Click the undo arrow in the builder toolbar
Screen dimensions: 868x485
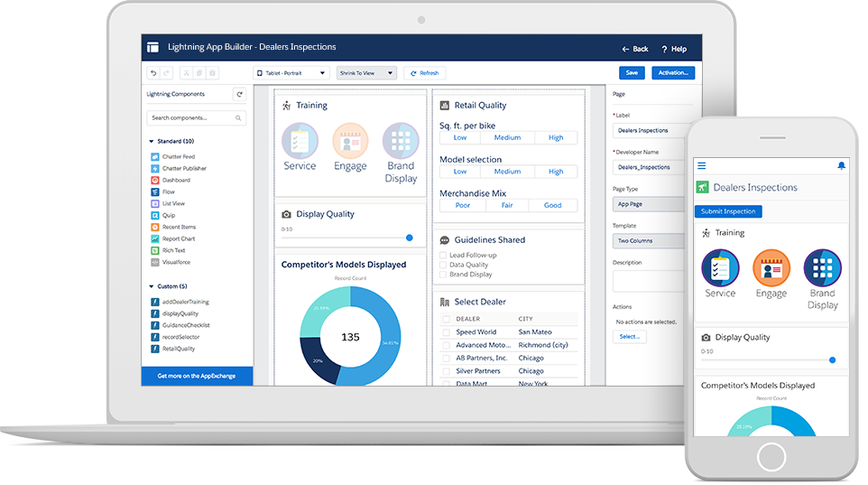[x=153, y=72]
